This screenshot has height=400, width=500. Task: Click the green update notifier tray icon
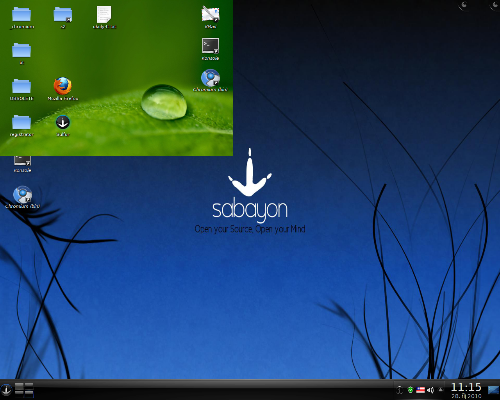[411, 390]
